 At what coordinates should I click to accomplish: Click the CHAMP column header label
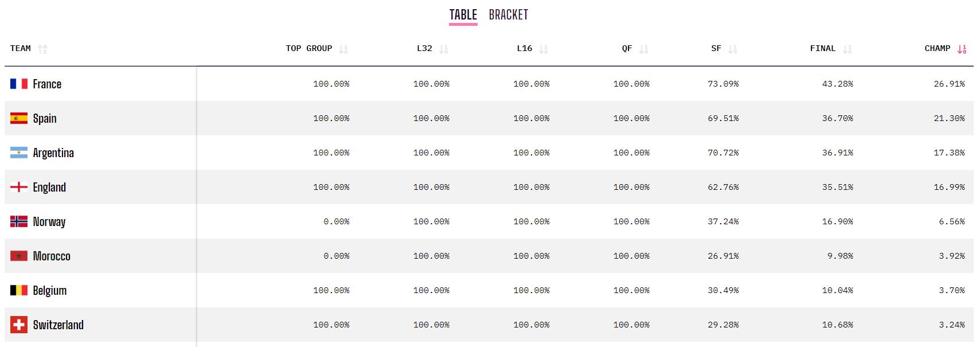[x=937, y=49]
